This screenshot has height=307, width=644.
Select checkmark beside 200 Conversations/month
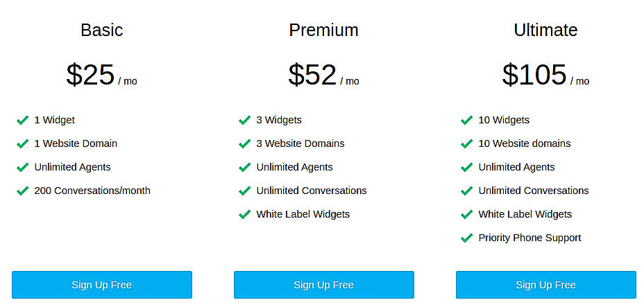point(22,191)
